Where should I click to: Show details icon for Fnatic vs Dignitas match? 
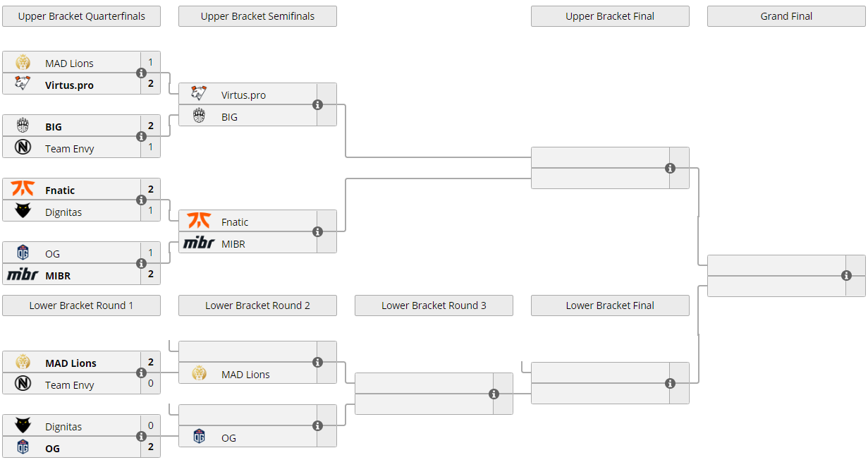[141, 200]
